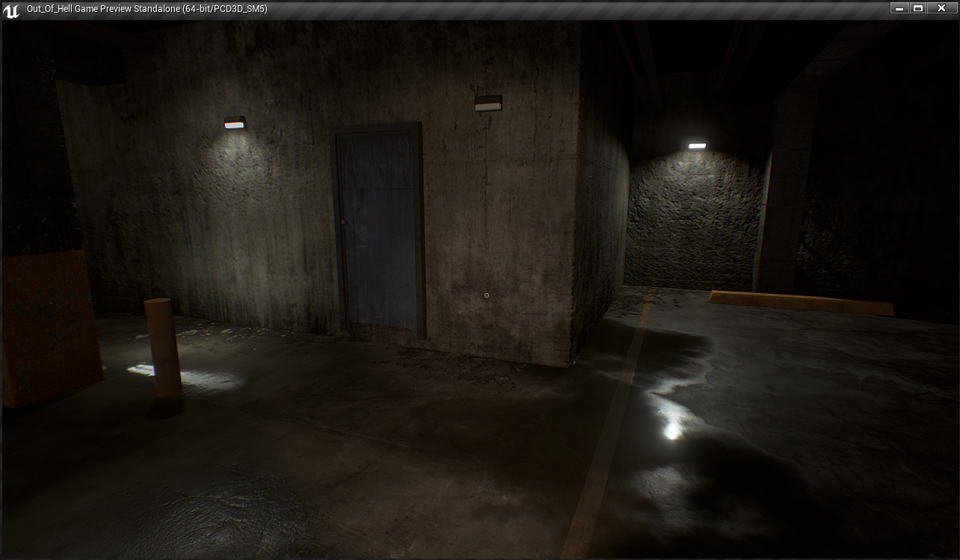Viewport: 960px width, 560px height.
Task: Maximize the game preview window
Action: (x=919, y=8)
